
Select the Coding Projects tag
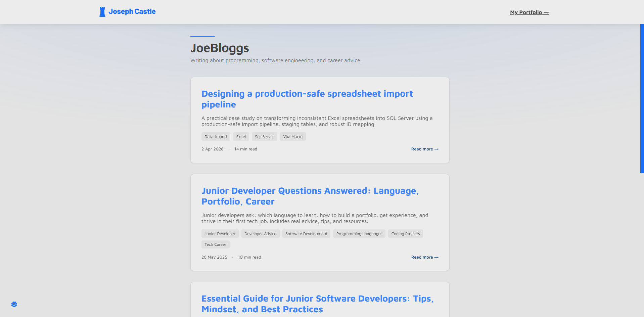(x=406, y=234)
